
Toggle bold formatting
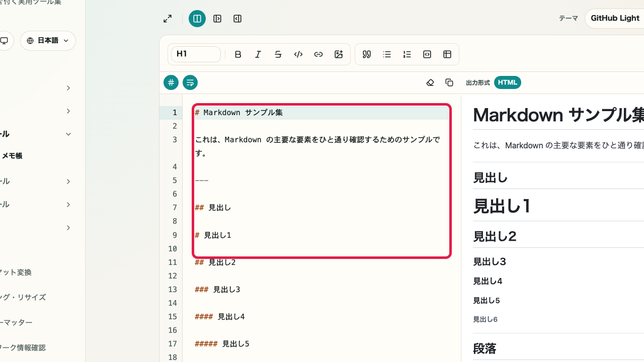pos(238,54)
